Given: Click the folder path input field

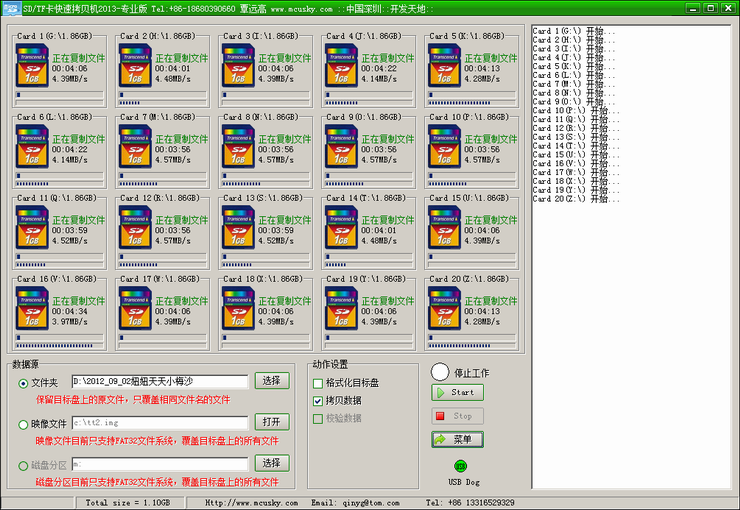Looking at the screenshot, I should 159,381.
